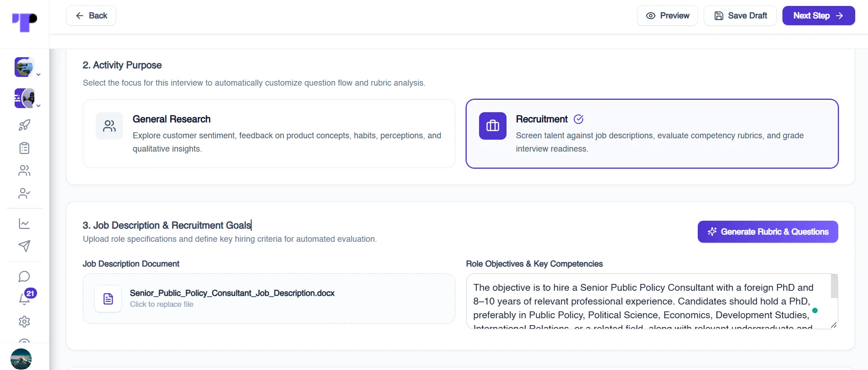This screenshot has width=868, height=370.
Task: Save the interview with Save Draft
Action: coord(740,16)
